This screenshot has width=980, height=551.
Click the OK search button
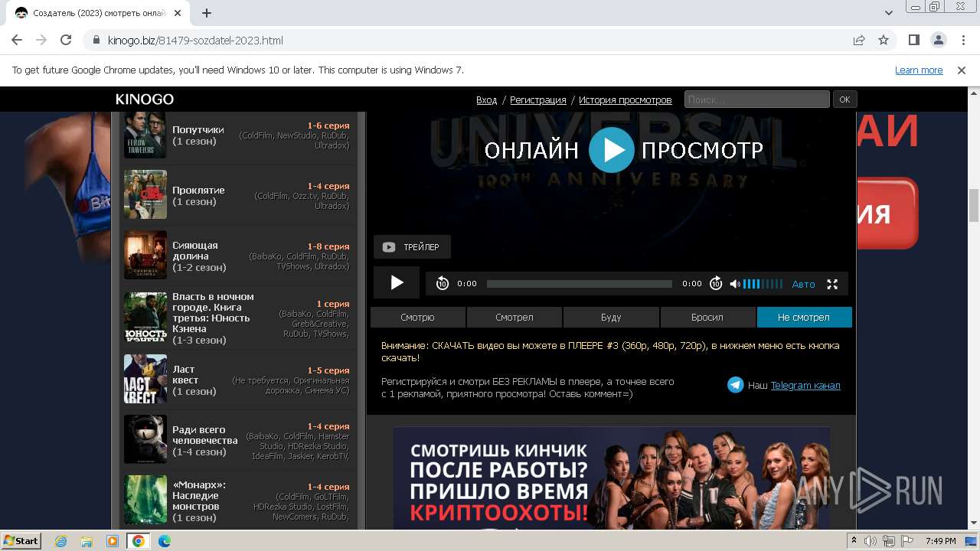click(844, 99)
